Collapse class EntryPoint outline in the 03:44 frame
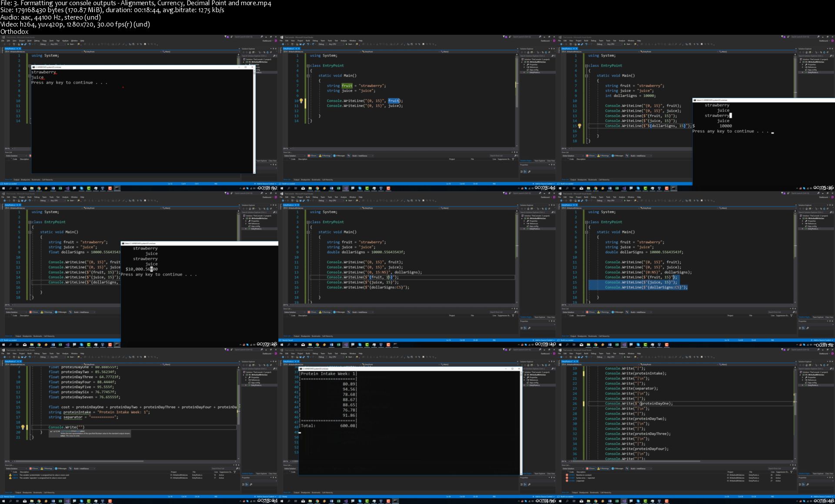835x504 pixels. pos(308,66)
